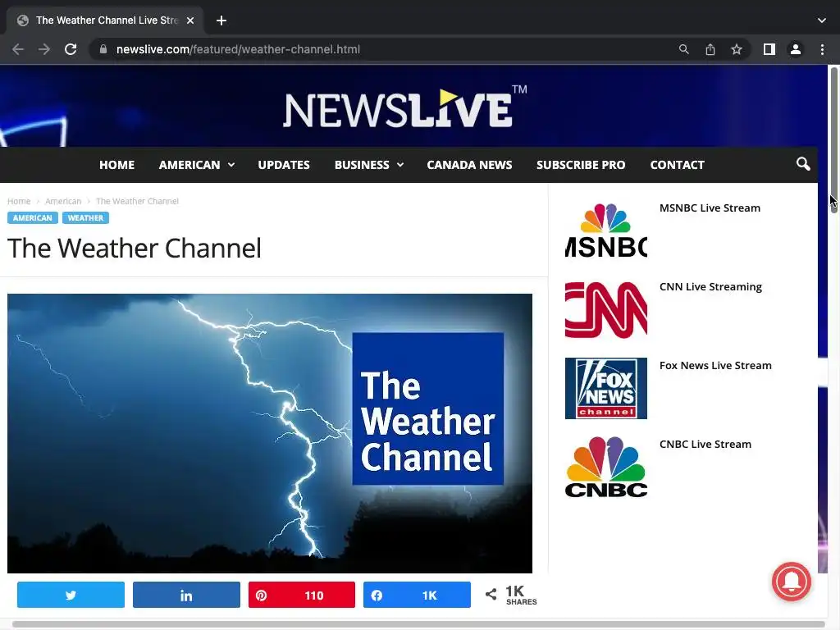Go back to previous page
Image resolution: width=840 pixels, height=630 pixels.
(x=18, y=49)
